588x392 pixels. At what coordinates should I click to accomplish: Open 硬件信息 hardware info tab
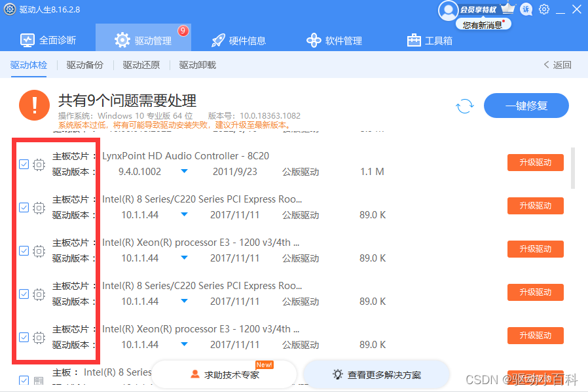(x=238, y=40)
